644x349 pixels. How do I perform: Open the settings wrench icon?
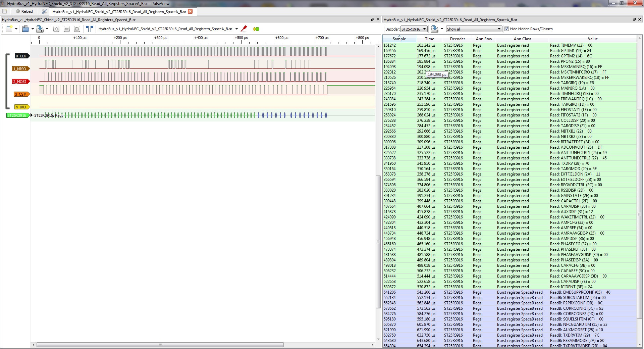pos(44,11)
